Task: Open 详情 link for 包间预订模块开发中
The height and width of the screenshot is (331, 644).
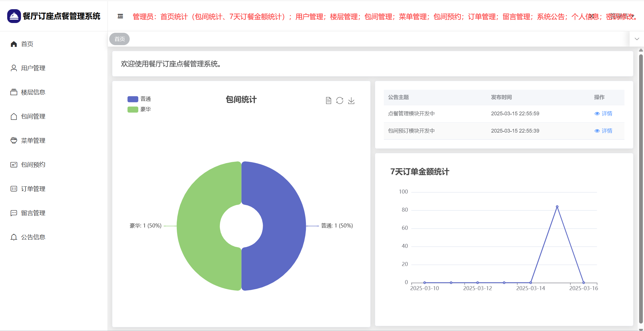Action: [603, 131]
